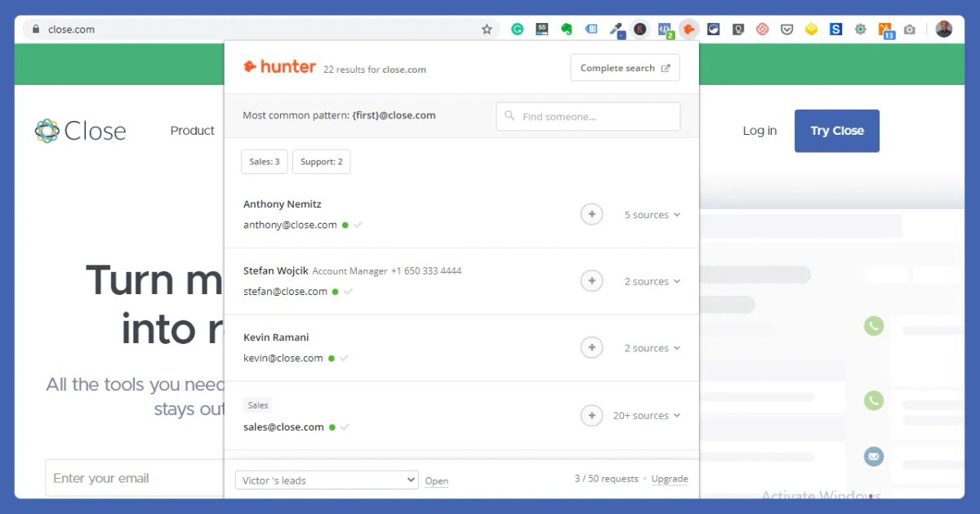This screenshot has width=980, height=514.
Task: Add Anthony Nemitz as a lead
Action: coord(591,214)
